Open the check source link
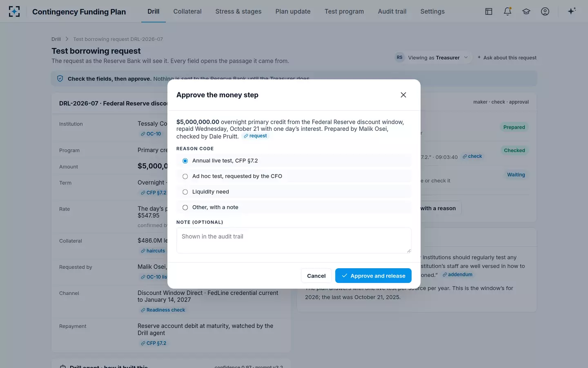 [x=472, y=157]
